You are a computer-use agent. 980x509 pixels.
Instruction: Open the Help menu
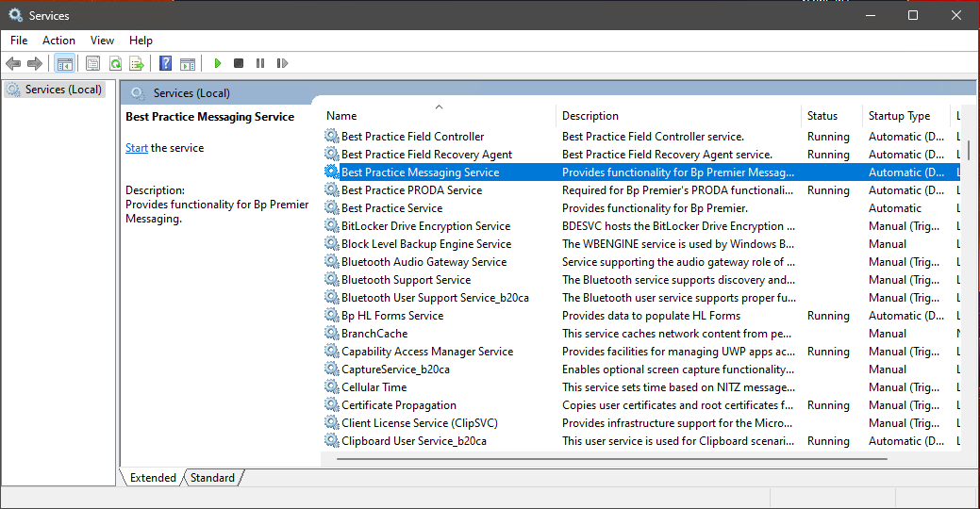[x=141, y=40]
